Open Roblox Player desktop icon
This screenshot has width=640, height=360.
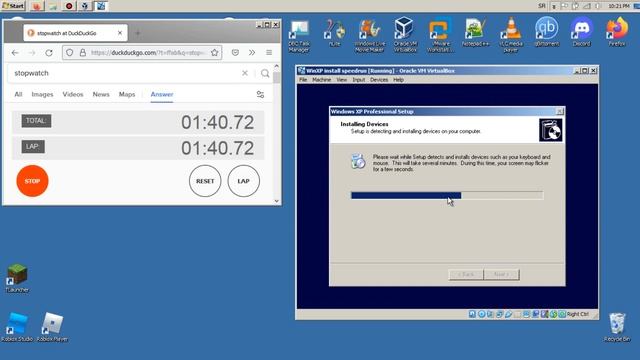(x=52, y=327)
